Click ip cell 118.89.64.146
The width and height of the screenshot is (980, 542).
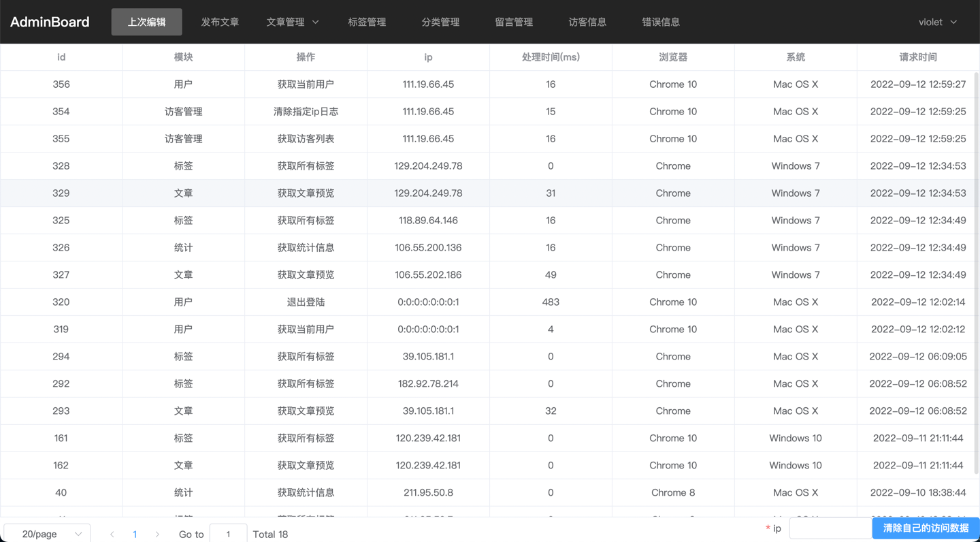click(428, 221)
